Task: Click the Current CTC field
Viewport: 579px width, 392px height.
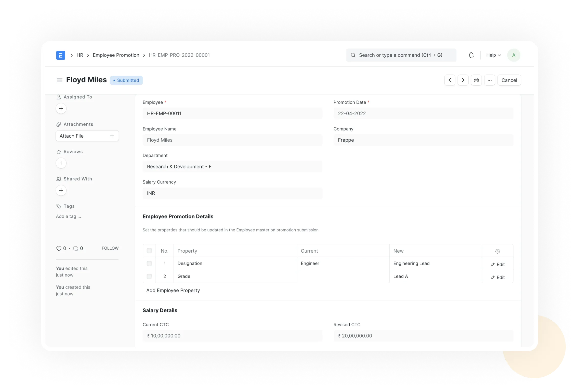Action: 232,336
